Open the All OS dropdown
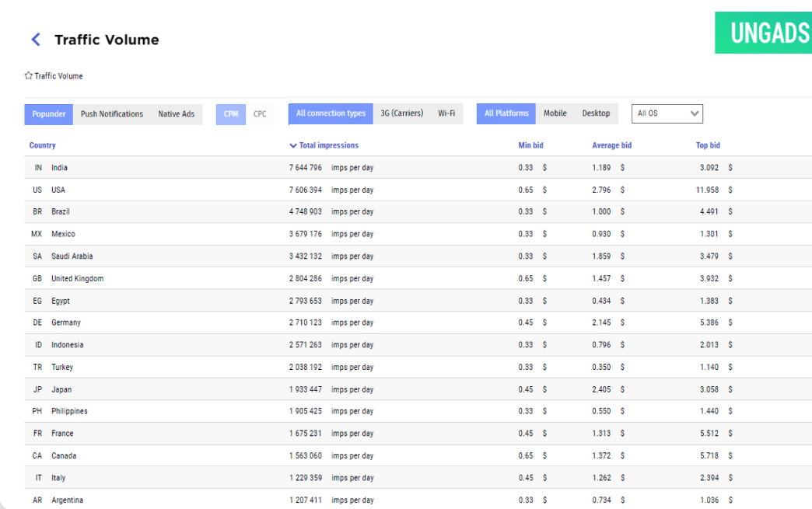Screen dimensions: 812x509 click(667, 113)
